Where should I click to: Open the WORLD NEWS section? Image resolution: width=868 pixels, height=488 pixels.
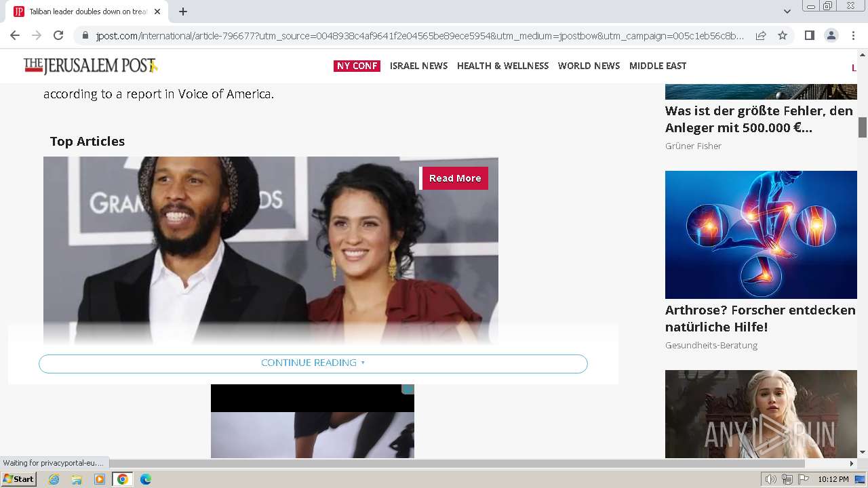pos(589,66)
